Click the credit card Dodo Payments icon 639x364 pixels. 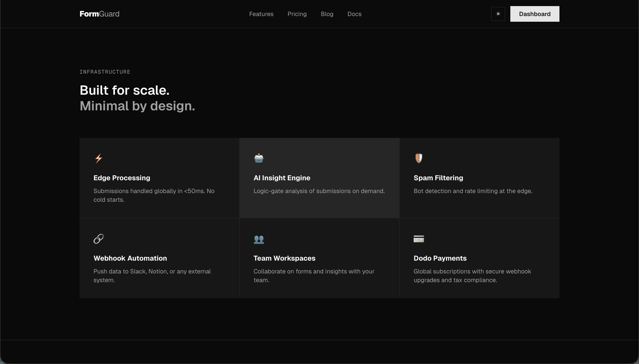pos(418,239)
